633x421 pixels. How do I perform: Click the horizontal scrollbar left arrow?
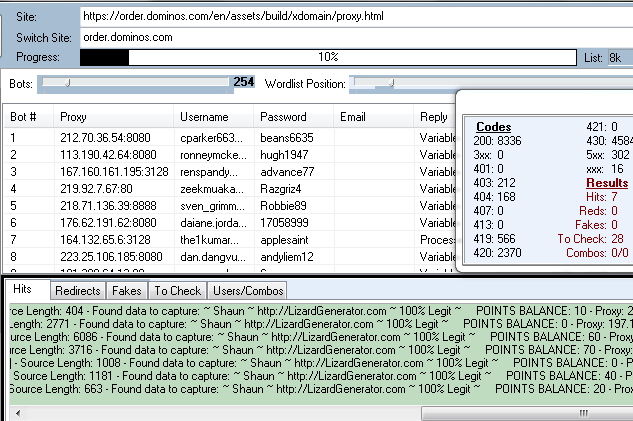pos(18,413)
